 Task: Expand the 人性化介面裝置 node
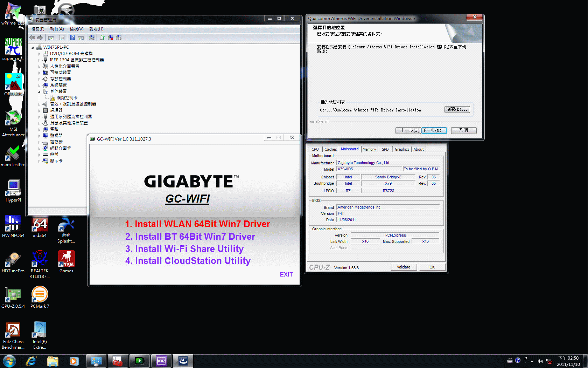(x=39, y=67)
